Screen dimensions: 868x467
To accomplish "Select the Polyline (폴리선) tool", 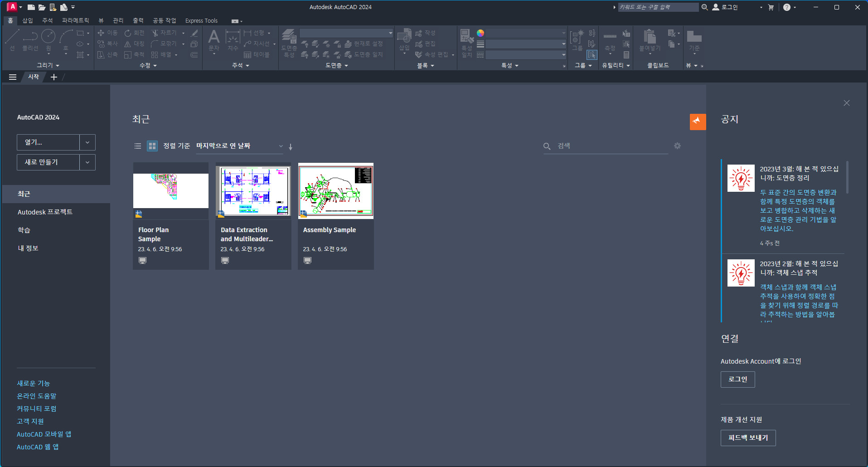I will coord(30,40).
